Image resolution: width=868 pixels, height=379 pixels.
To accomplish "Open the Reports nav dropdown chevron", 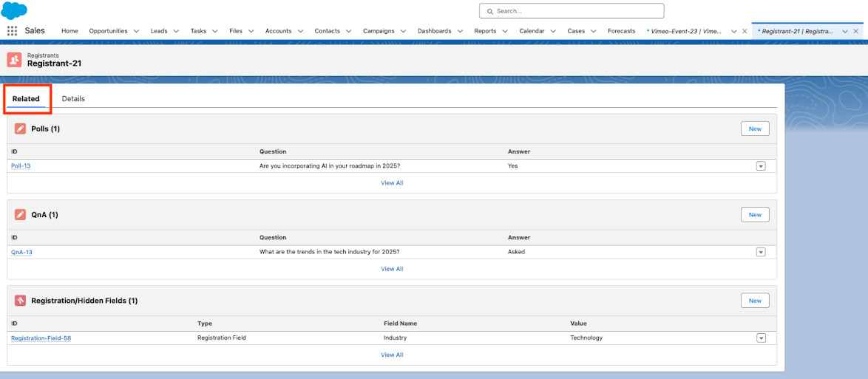I will (x=505, y=32).
